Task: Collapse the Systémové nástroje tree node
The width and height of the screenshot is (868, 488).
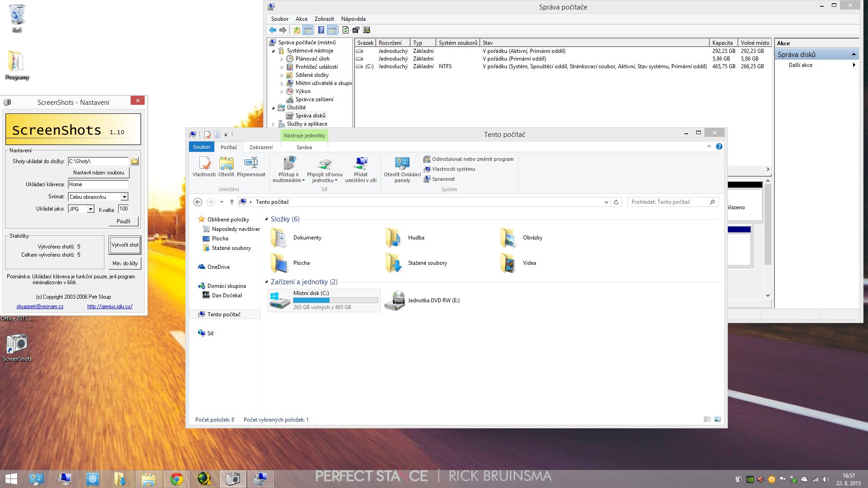Action: tap(273, 51)
